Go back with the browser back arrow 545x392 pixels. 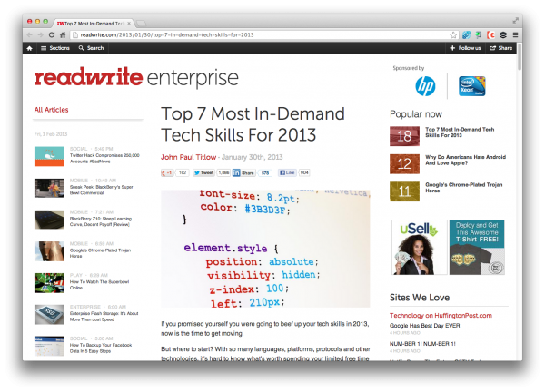pyautogui.click(x=30, y=35)
